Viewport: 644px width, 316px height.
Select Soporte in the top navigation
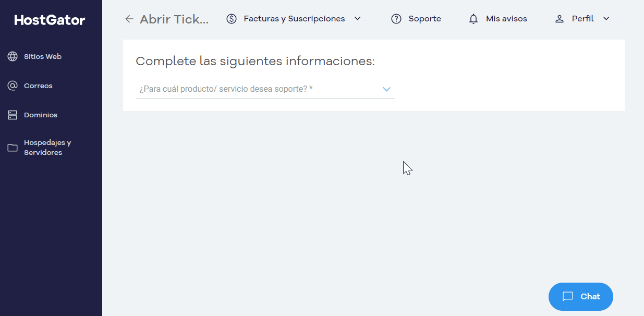click(x=424, y=18)
